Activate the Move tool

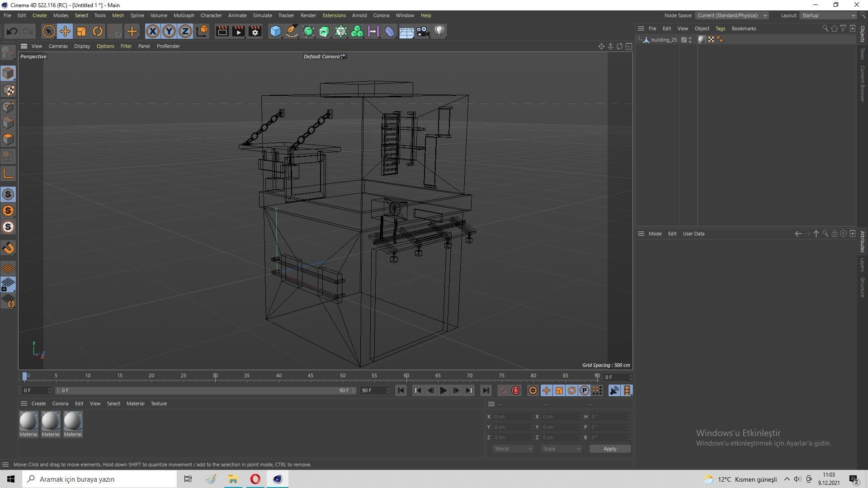65,31
